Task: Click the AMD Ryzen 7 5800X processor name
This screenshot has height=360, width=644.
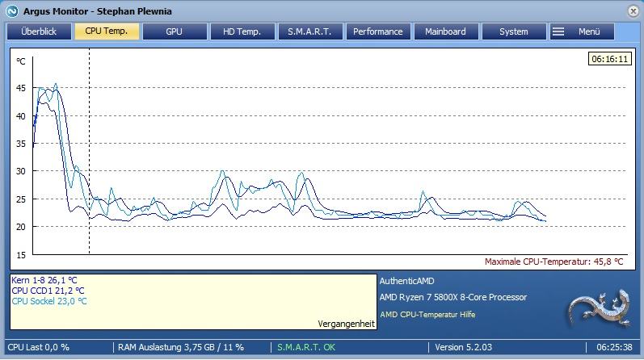Action: coord(453,297)
